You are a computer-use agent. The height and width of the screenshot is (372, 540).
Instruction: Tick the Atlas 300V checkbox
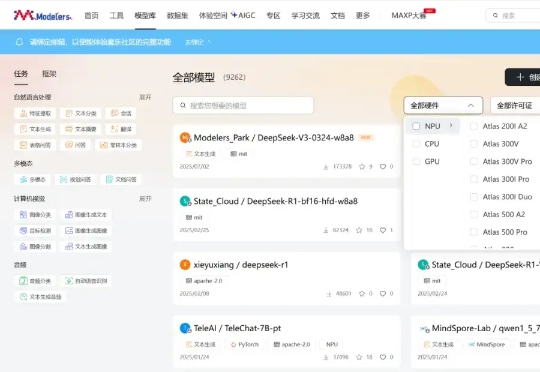pos(474,144)
